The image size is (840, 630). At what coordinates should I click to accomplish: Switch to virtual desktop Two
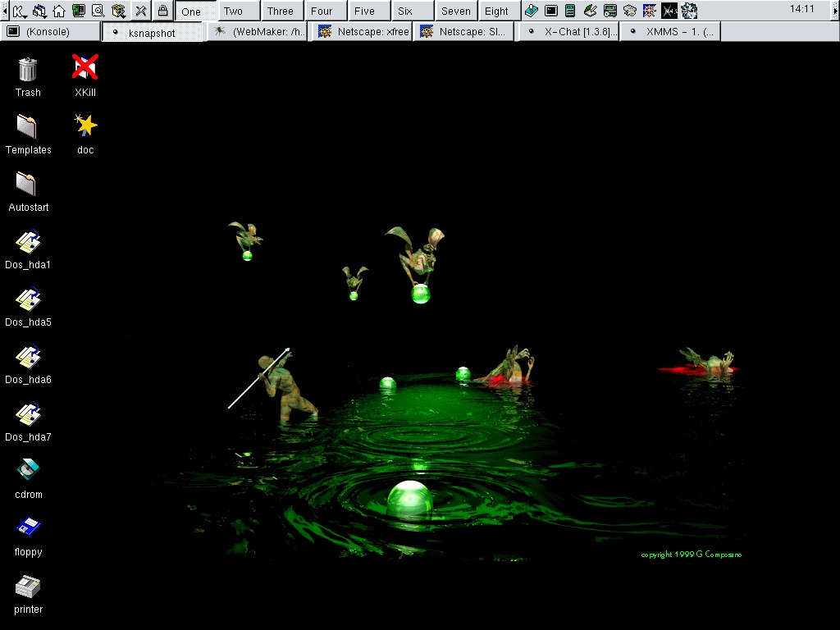click(x=239, y=11)
